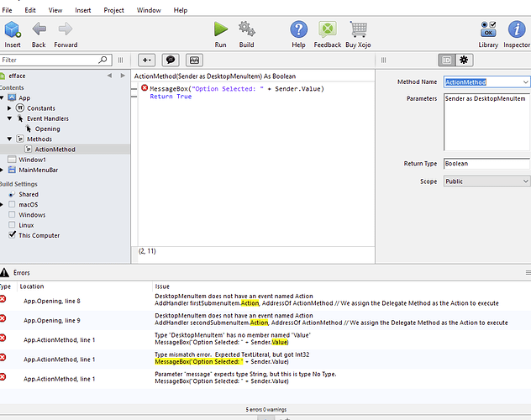Image resolution: width=531 pixels, height=420 pixels.
Task: Click error icon for App.Opening line 9
Action: (3, 318)
